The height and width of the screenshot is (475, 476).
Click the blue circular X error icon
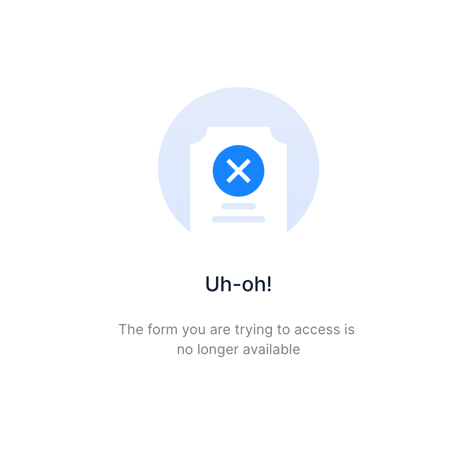239,171
